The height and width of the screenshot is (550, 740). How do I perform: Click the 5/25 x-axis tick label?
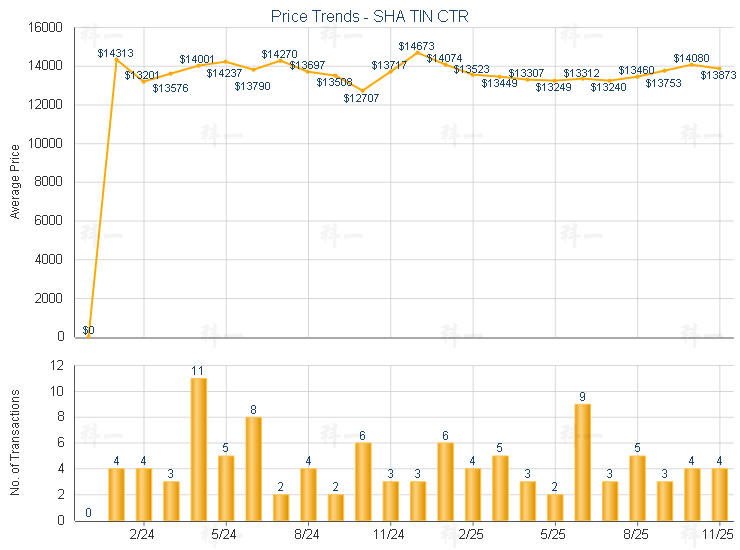[x=554, y=535]
